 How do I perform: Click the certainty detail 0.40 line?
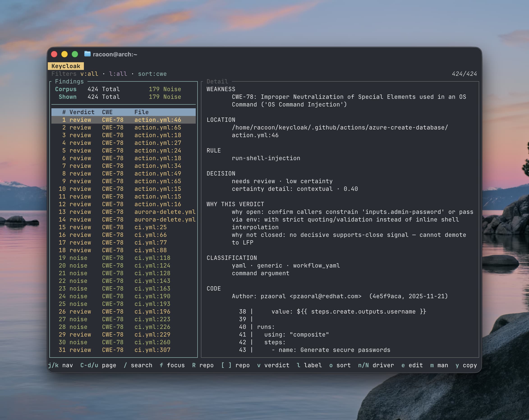(295, 189)
